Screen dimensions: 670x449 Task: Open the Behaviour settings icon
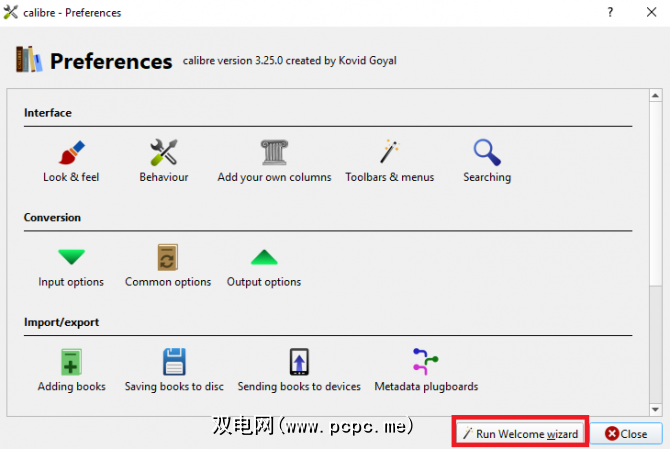[x=164, y=161]
